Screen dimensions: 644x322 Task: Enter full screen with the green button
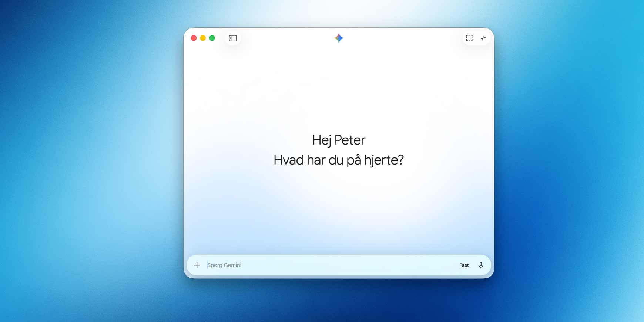pos(212,38)
